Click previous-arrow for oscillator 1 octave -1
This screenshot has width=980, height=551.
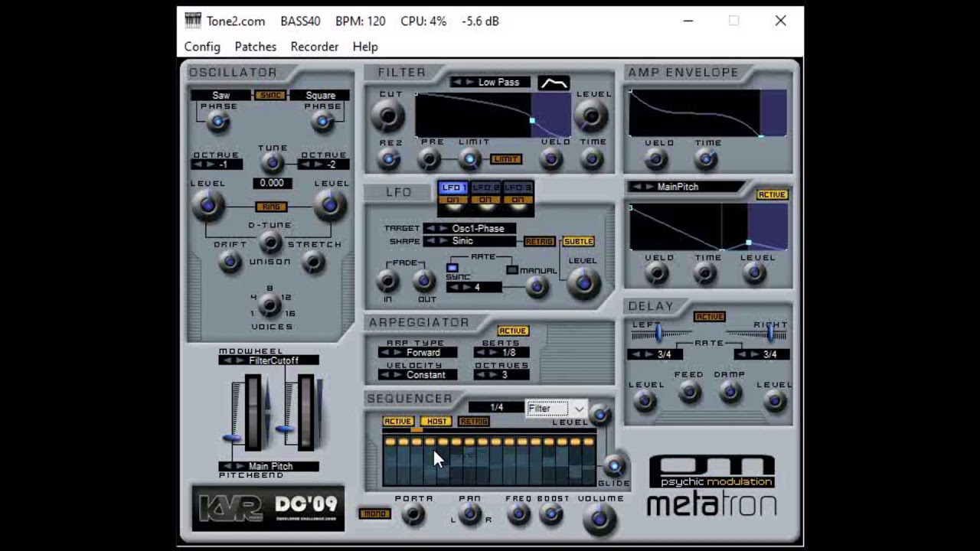click(x=196, y=165)
